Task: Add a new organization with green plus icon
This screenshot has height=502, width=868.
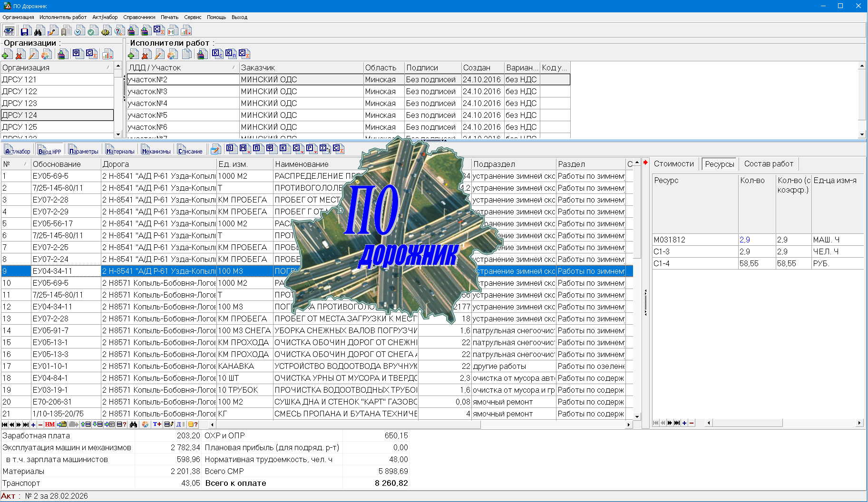Action: point(8,55)
